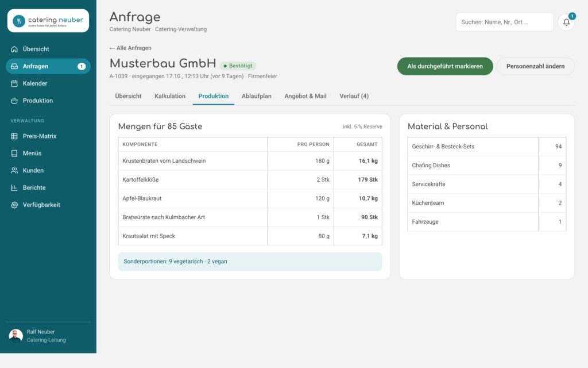Open the Angebot & Mail tab

(305, 96)
